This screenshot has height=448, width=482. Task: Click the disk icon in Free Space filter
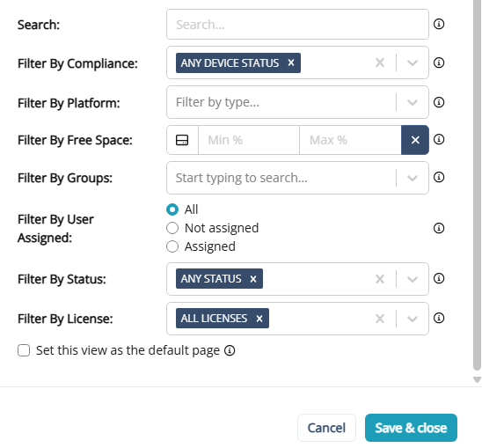point(182,140)
